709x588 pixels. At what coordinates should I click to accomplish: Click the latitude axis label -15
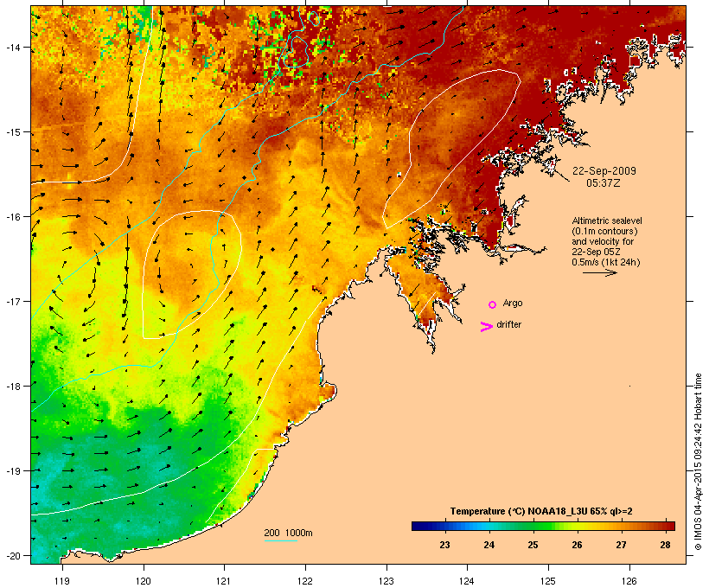coord(12,132)
